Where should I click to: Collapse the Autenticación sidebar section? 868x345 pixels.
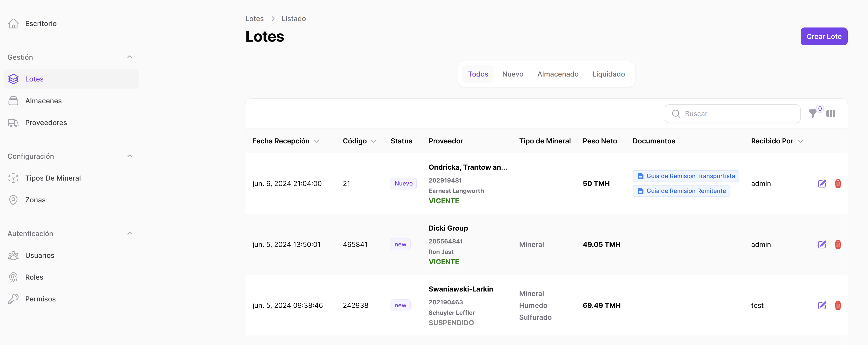pyautogui.click(x=129, y=233)
